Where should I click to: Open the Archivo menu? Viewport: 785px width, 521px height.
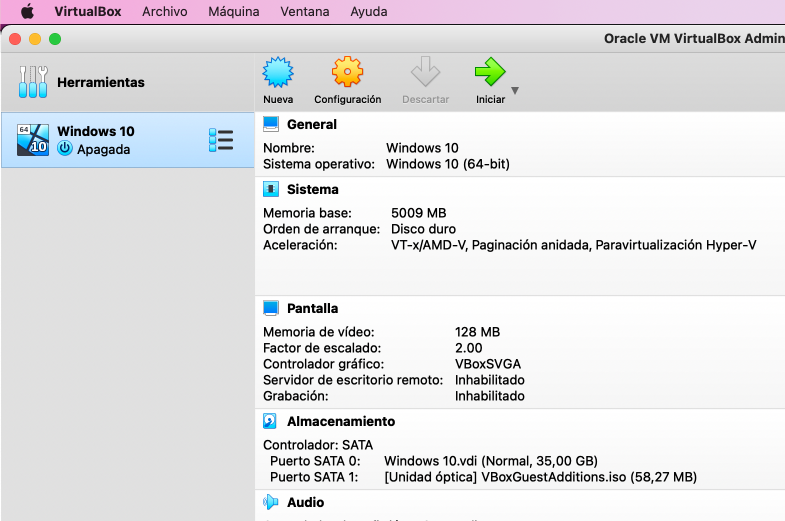click(164, 12)
